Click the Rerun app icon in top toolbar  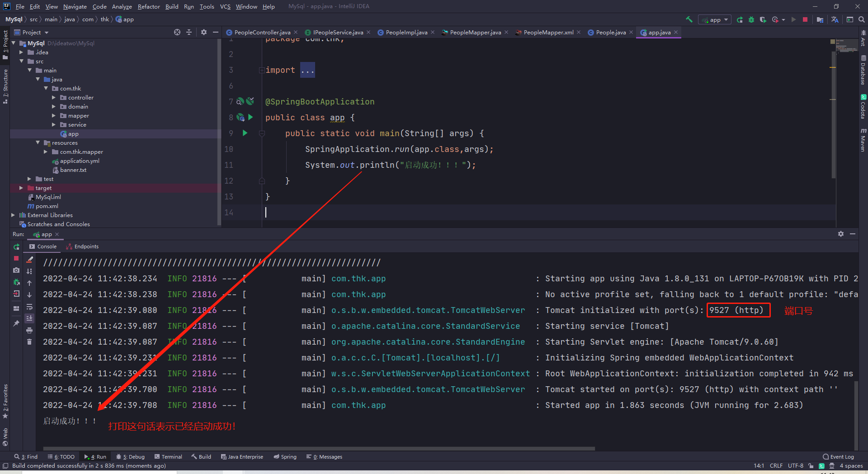[x=740, y=19]
